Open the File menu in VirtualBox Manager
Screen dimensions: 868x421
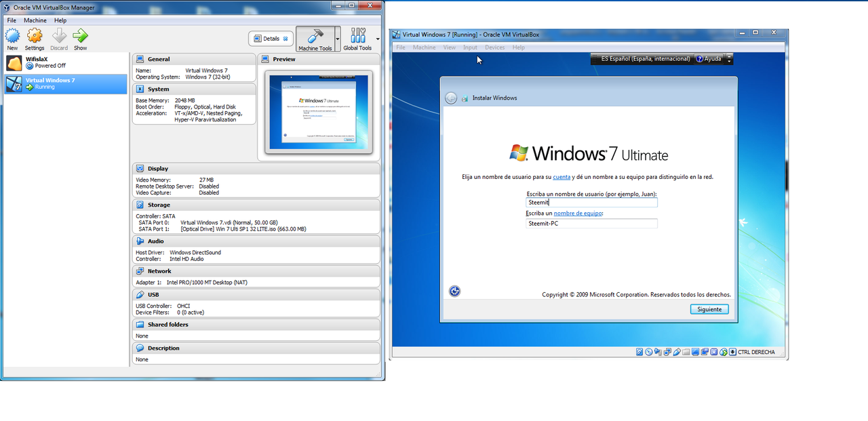[x=12, y=20]
